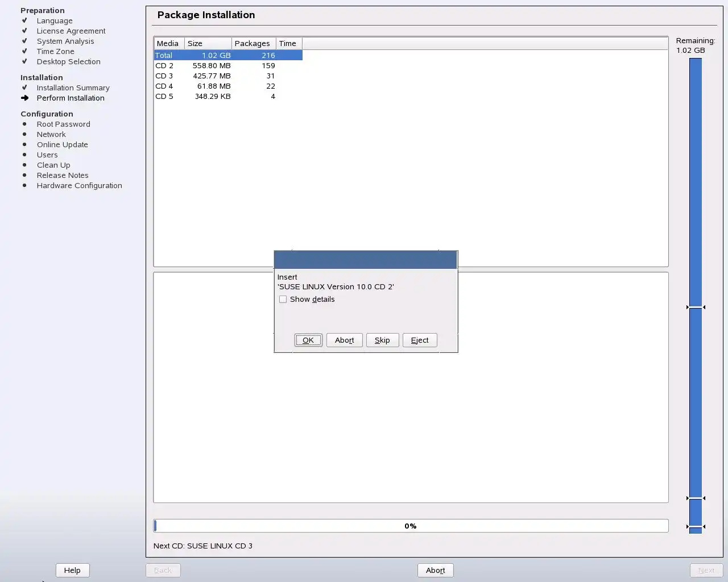Click Time Zone in the sidebar
The width and height of the screenshot is (728, 582).
point(56,51)
